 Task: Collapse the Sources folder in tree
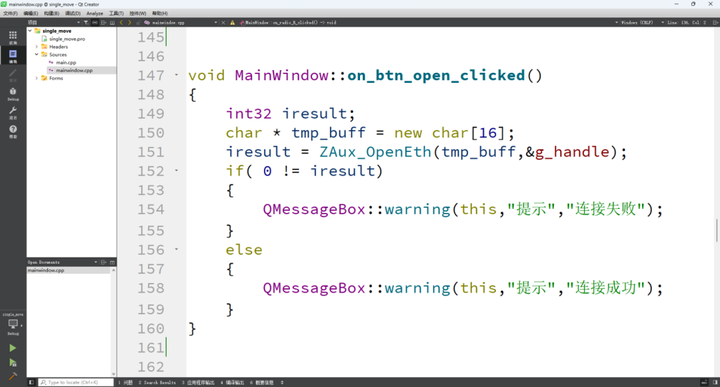click(36, 54)
